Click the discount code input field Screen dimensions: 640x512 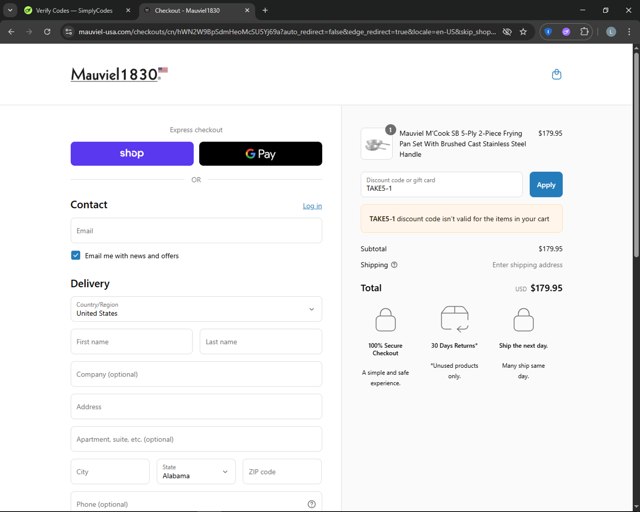pos(441,185)
